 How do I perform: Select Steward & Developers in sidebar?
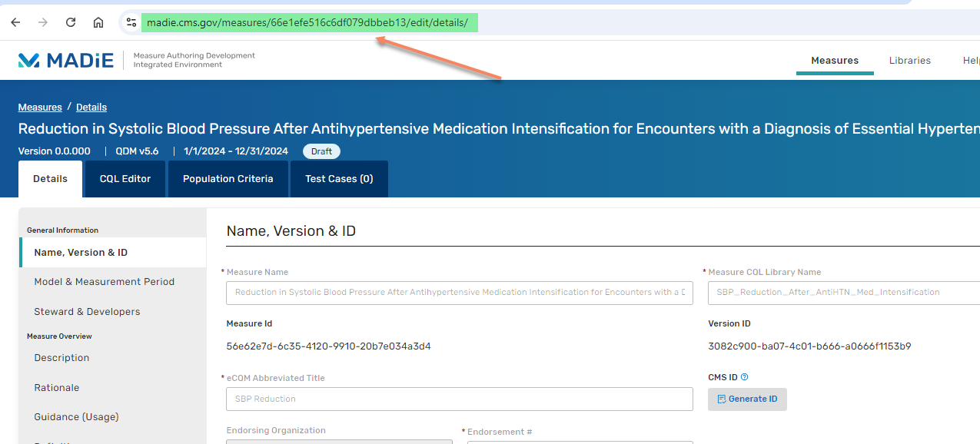coord(87,312)
